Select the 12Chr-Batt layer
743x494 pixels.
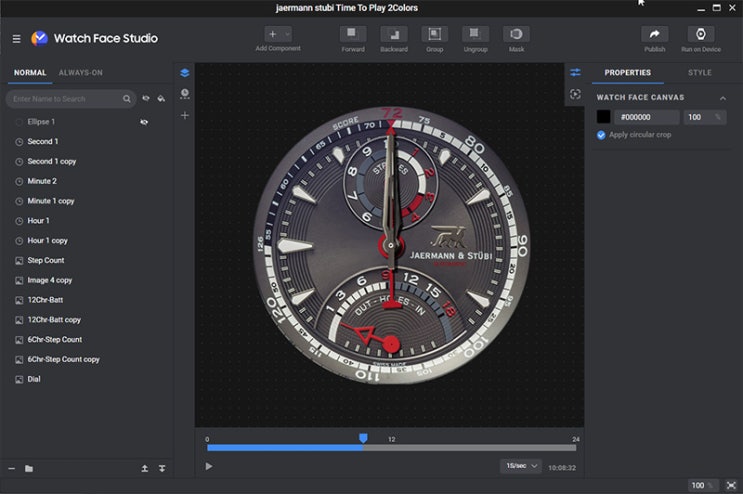[x=45, y=300]
